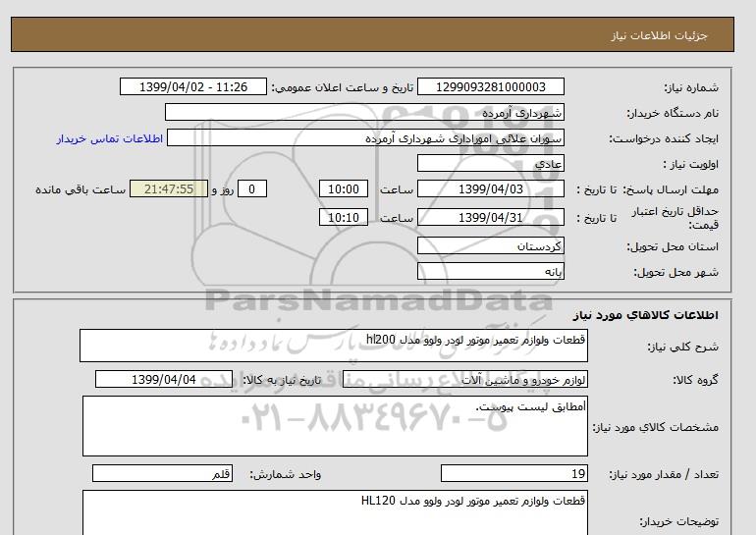The height and width of the screenshot is (535, 756).
Task: Click remaining time field 21:47:55
Action: tap(169, 188)
